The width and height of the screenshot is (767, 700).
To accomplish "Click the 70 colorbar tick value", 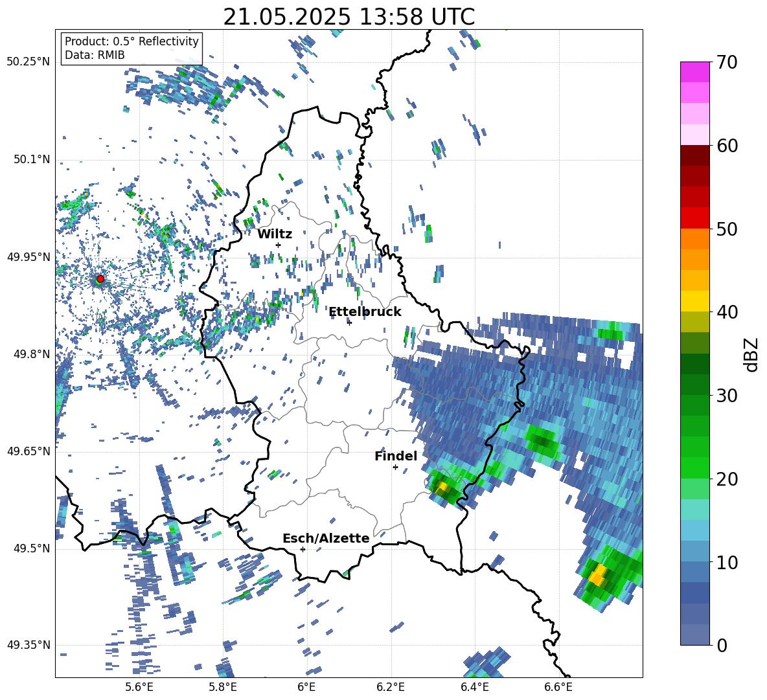I will point(727,62).
